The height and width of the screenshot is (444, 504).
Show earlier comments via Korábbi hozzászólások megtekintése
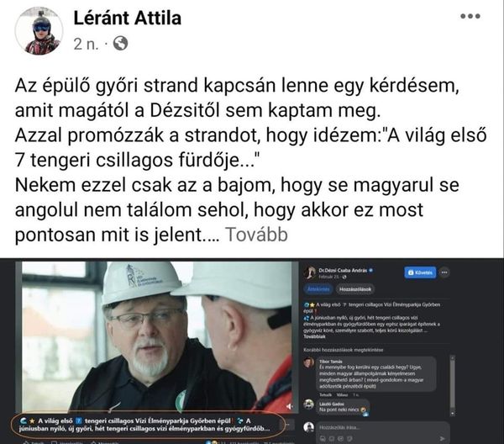344,350
